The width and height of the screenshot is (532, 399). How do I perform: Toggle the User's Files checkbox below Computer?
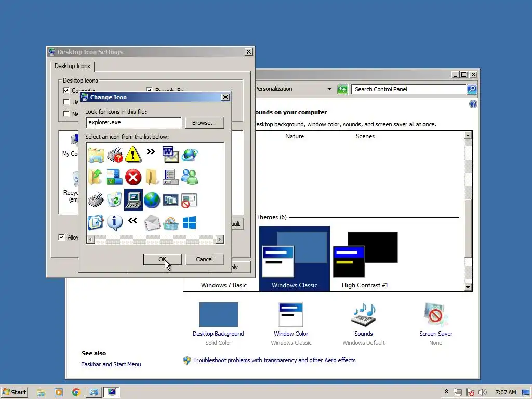[66, 102]
